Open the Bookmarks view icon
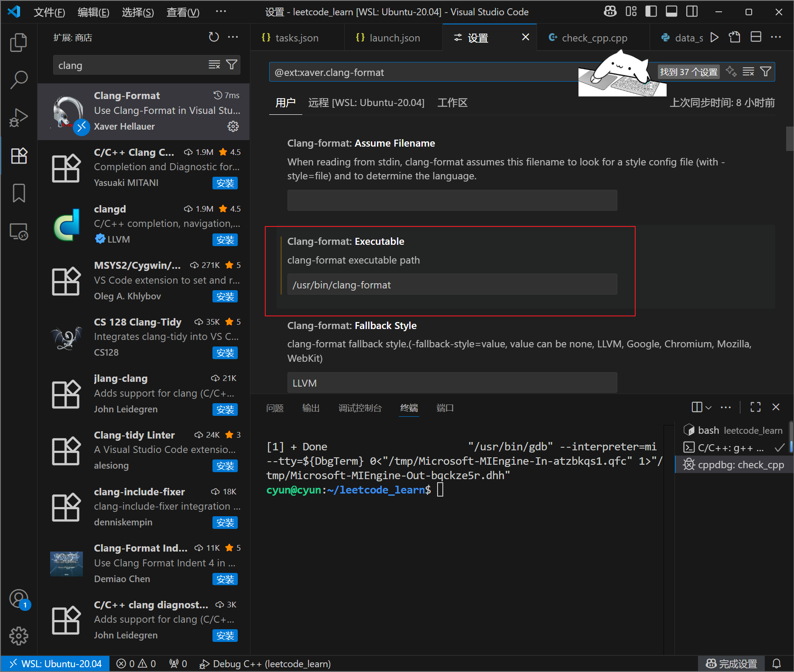The image size is (794, 672). tap(18, 193)
